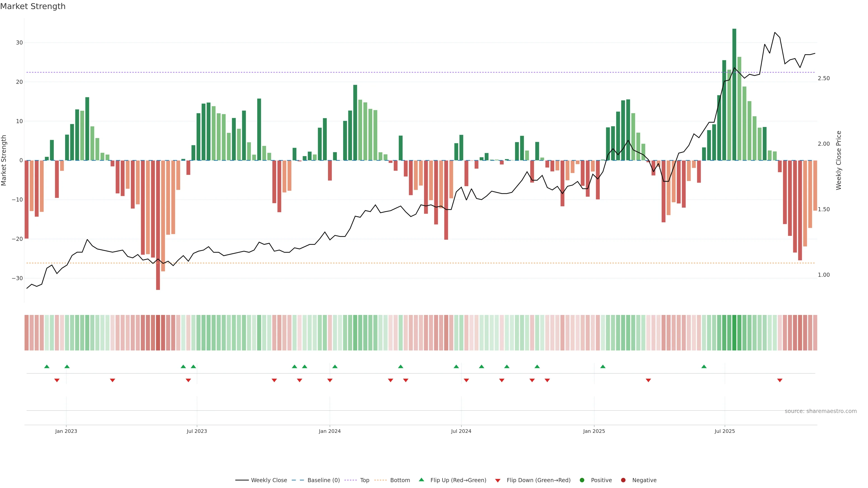The width and height of the screenshot is (868, 488).
Task: Click the Flip Up green triangle legend icon
Action: [421, 480]
